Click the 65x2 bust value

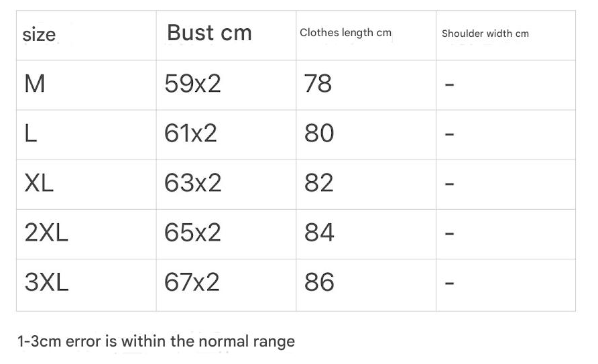click(x=192, y=233)
